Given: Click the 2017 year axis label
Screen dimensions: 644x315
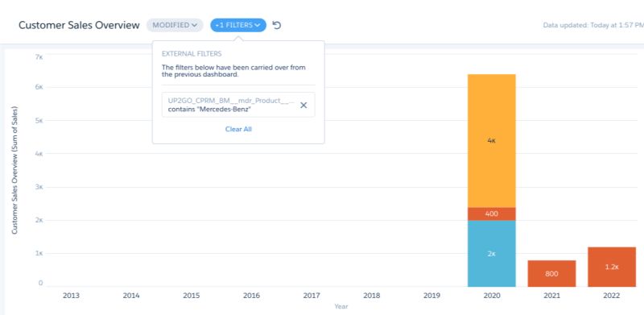Looking at the screenshot, I should (x=312, y=295).
